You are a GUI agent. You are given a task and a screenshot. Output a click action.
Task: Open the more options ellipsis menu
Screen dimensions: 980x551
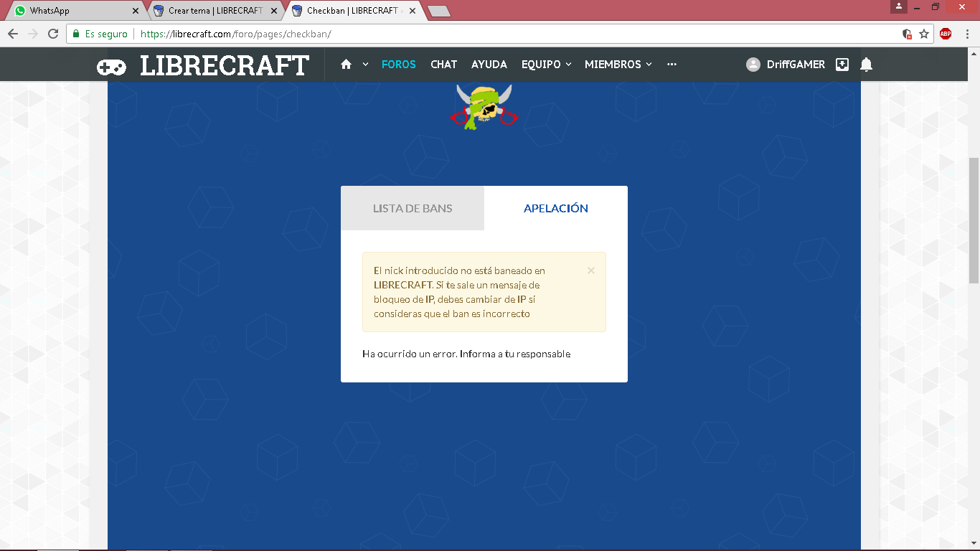pos(672,64)
